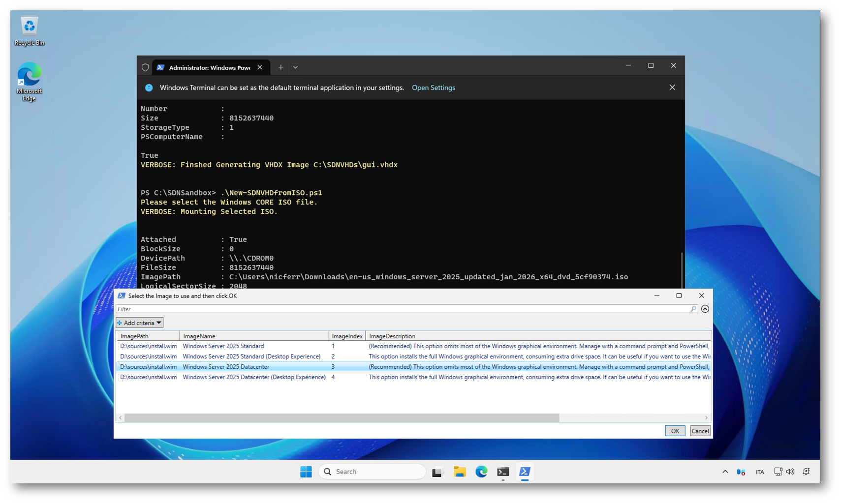Image resolution: width=841 pixels, height=504 pixels.
Task: Click the Open Settings link
Action: point(433,88)
